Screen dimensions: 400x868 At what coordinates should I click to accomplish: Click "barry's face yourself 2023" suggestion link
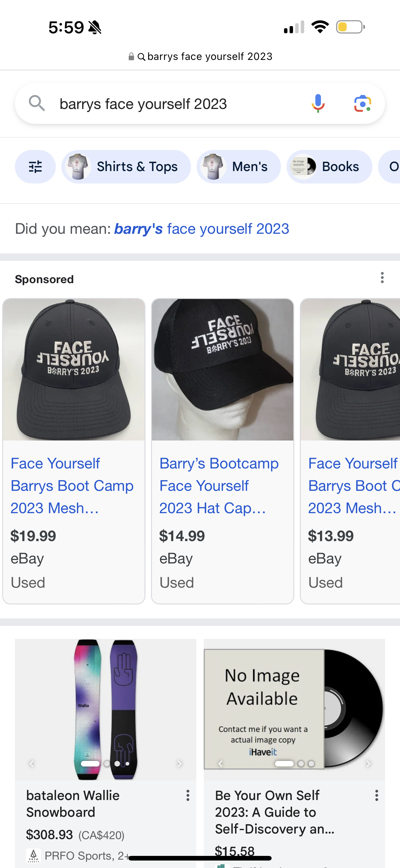pyautogui.click(x=201, y=229)
